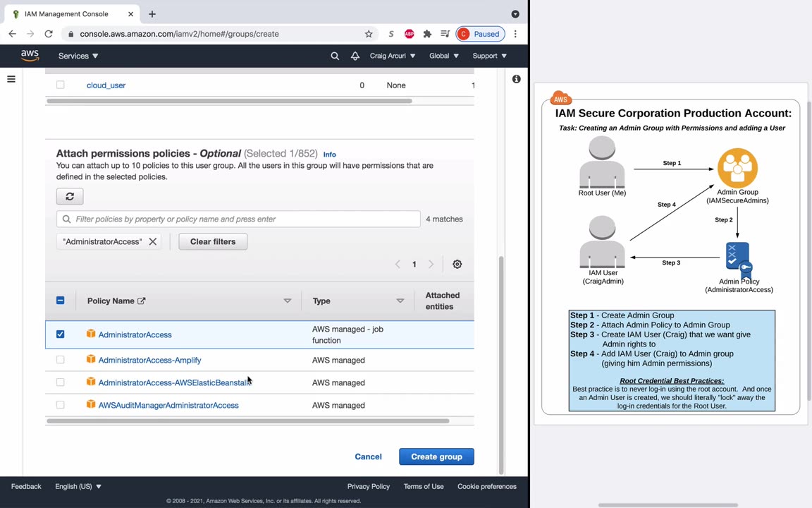Screen dimensions: 812x508
Task: Focus the filter policies search field
Action: [238, 219]
